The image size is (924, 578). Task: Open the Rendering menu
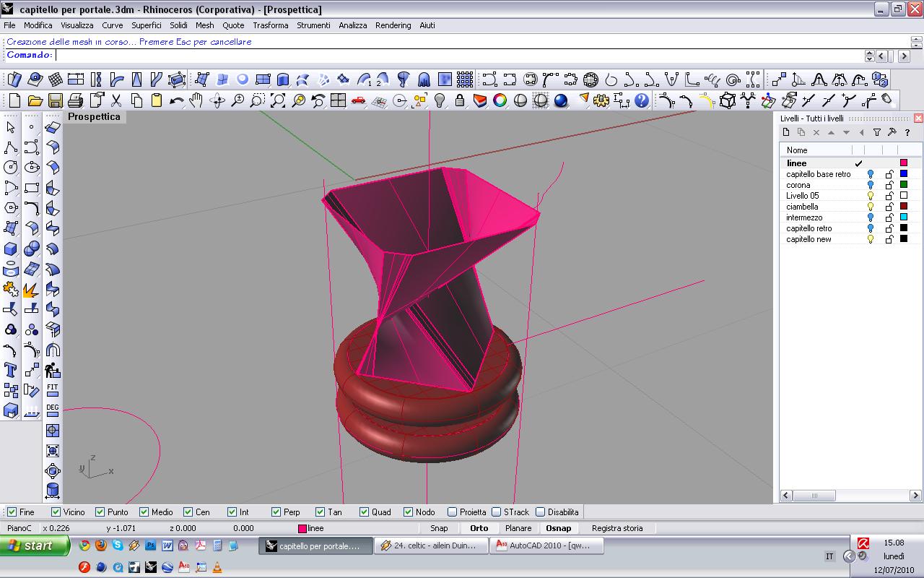click(x=393, y=25)
